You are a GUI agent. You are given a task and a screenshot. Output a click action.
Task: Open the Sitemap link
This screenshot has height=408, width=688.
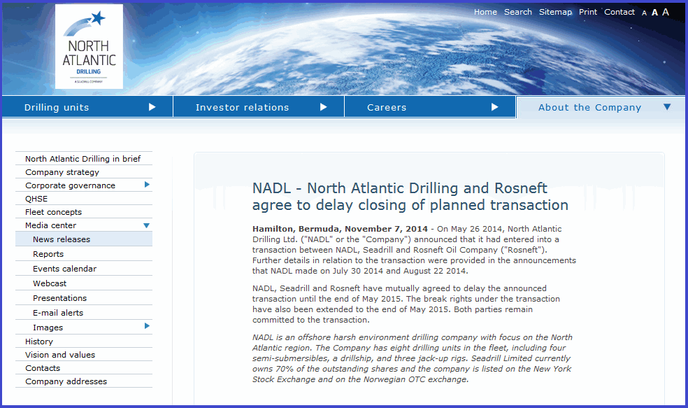pos(555,12)
